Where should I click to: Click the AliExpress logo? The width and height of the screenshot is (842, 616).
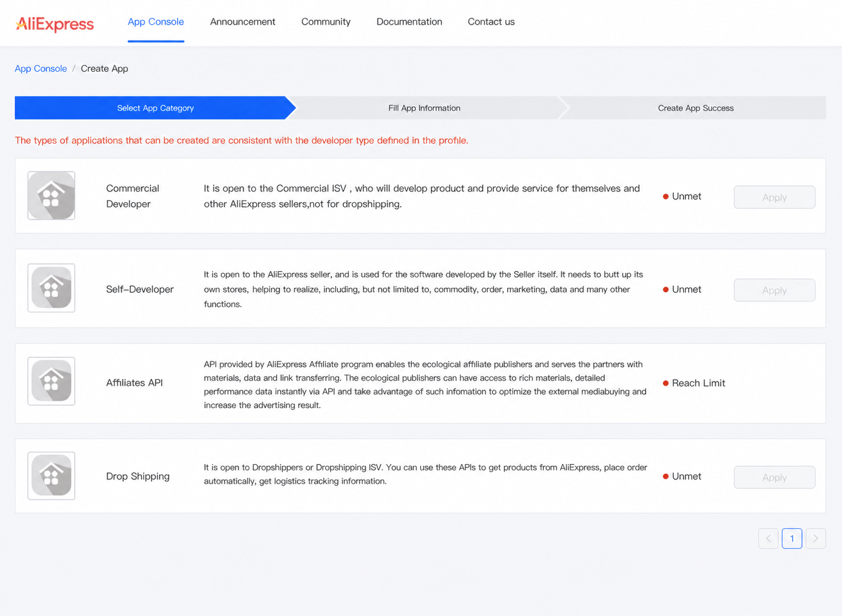[55, 24]
